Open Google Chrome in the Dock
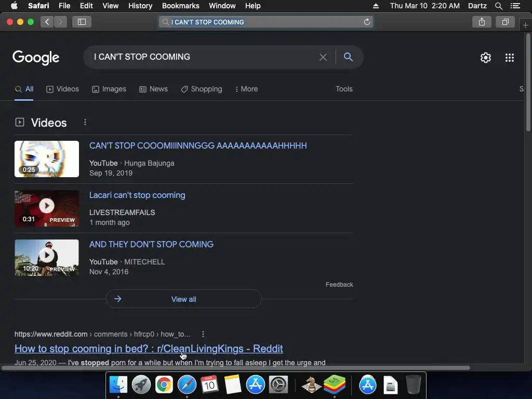532x399 pixels. (x=164, y=385)
